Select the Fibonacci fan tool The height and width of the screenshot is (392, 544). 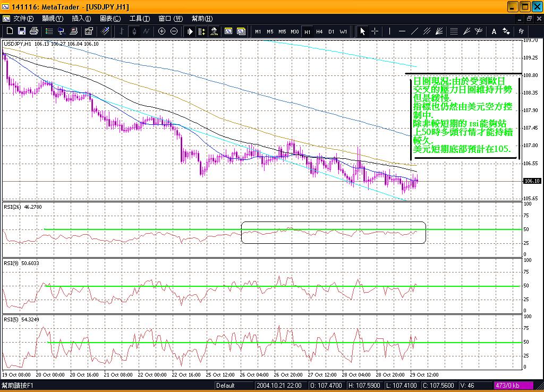click(466, 31)
